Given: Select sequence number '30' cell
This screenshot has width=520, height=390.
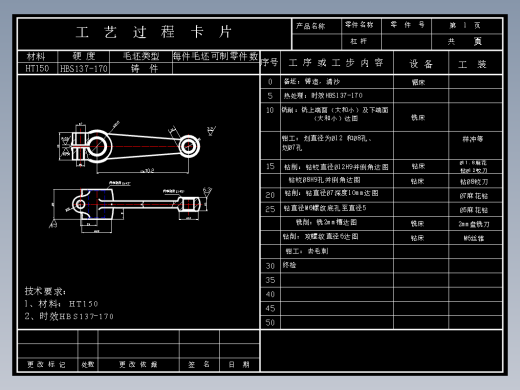Looking at the screenshot, I should click(270, 266).
